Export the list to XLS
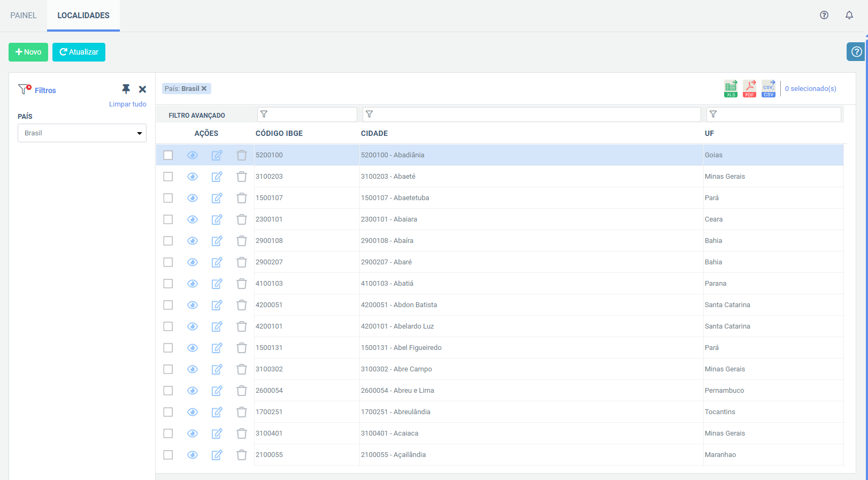The image size is (868, 480). click(731, 89)
